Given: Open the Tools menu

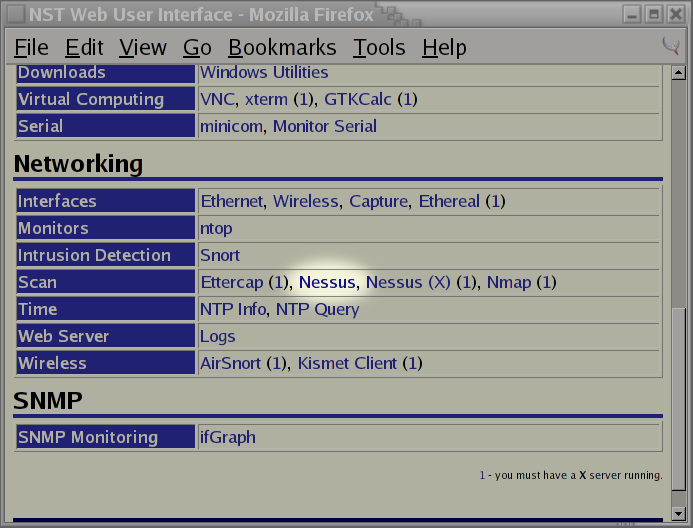Looking at the screenshot, I should click(379, 47).
